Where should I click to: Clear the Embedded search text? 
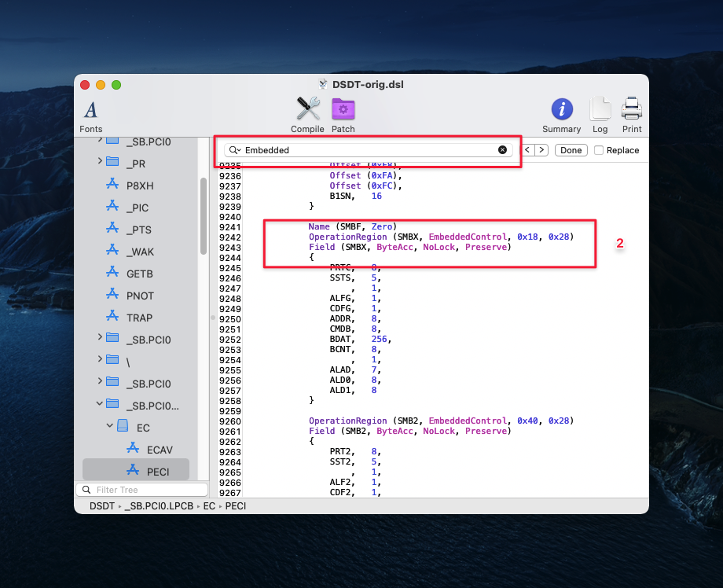[502, 150]
